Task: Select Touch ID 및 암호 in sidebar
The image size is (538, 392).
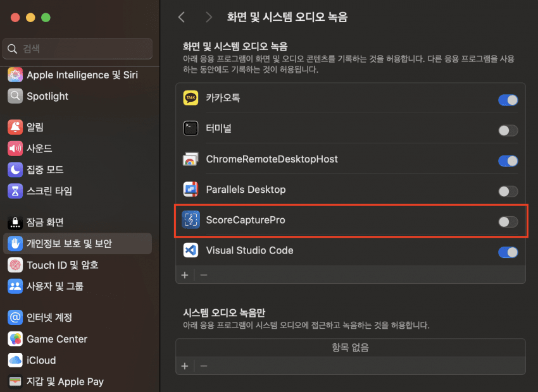Action: pos(62,265)
